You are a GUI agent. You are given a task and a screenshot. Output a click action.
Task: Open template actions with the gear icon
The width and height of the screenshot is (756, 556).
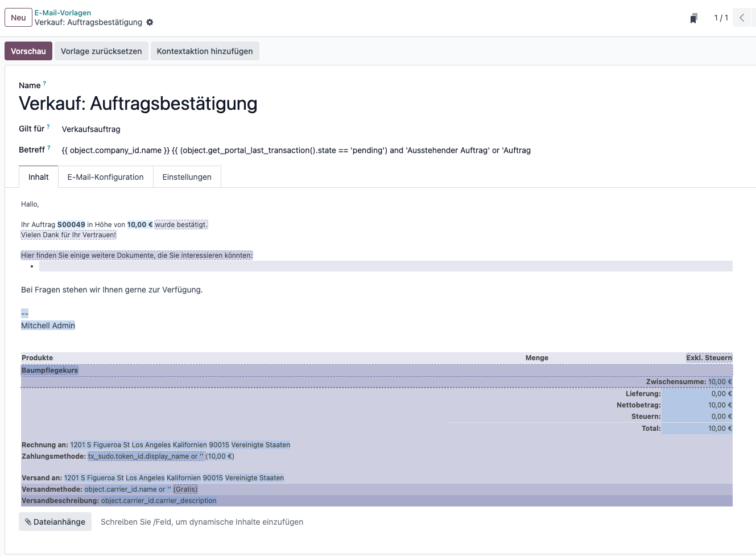pyautogui.click(x=150, y=22)
